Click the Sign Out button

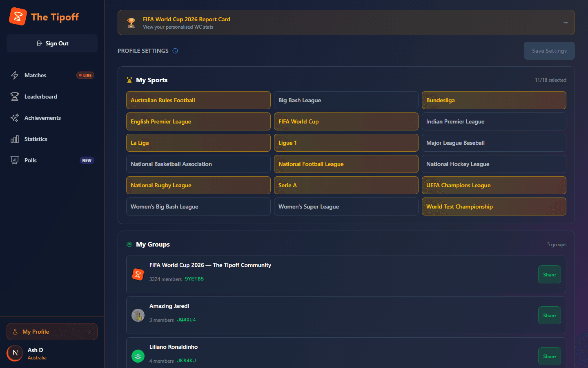pos(52,43)
